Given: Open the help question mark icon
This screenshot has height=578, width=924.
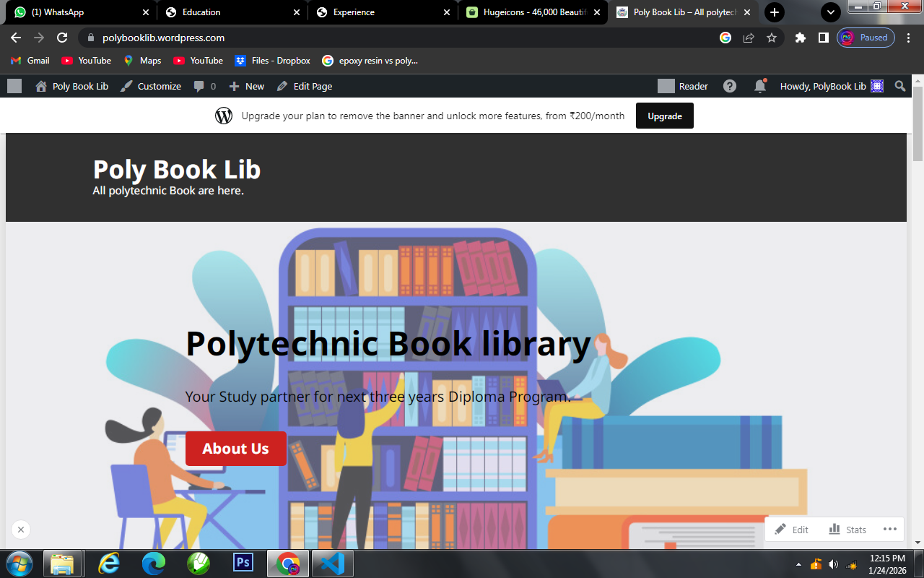Looking at the screenshot, I should coord(729,86).
